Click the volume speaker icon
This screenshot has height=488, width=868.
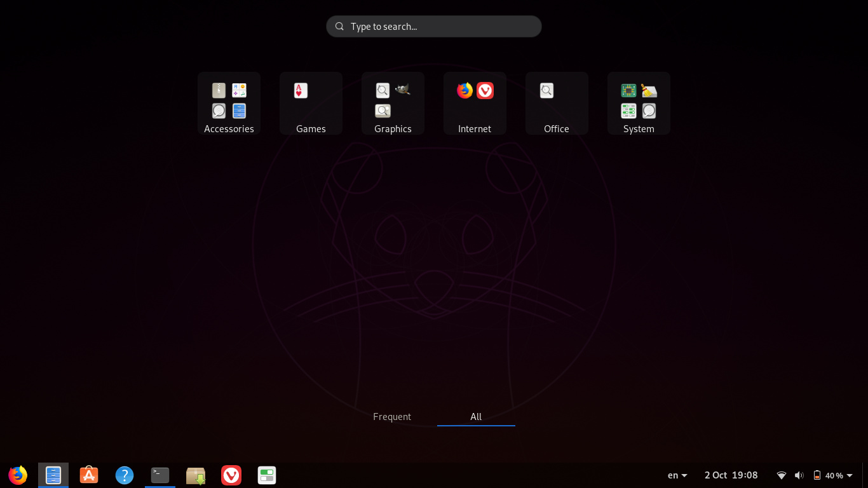[799, 475]
